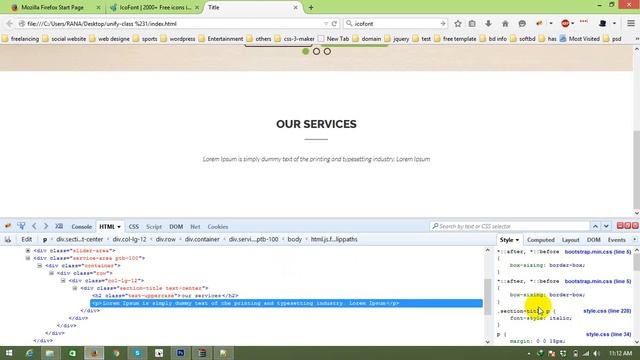Select body in the breadcrumb path

pos(294,239)
